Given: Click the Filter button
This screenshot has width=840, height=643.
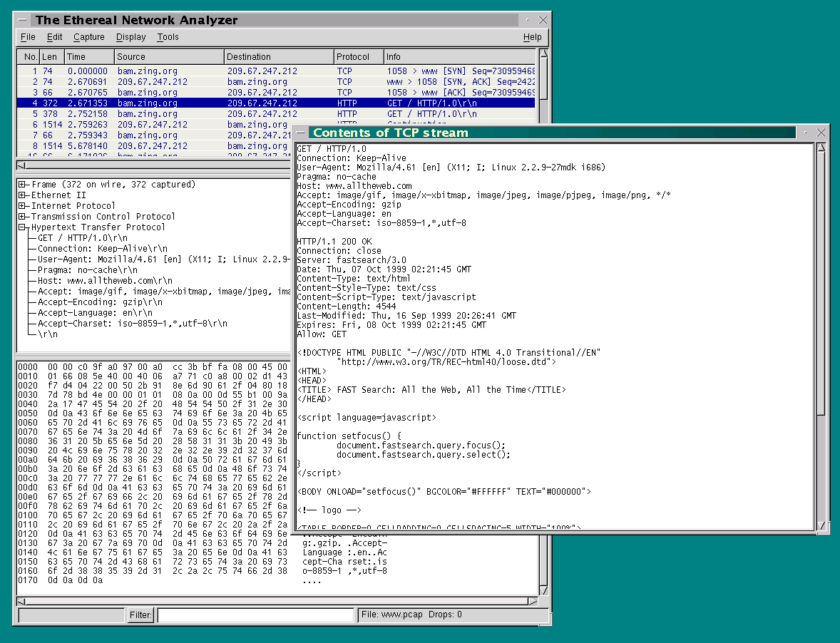Looking at the screenshot, I should (141, 614).
